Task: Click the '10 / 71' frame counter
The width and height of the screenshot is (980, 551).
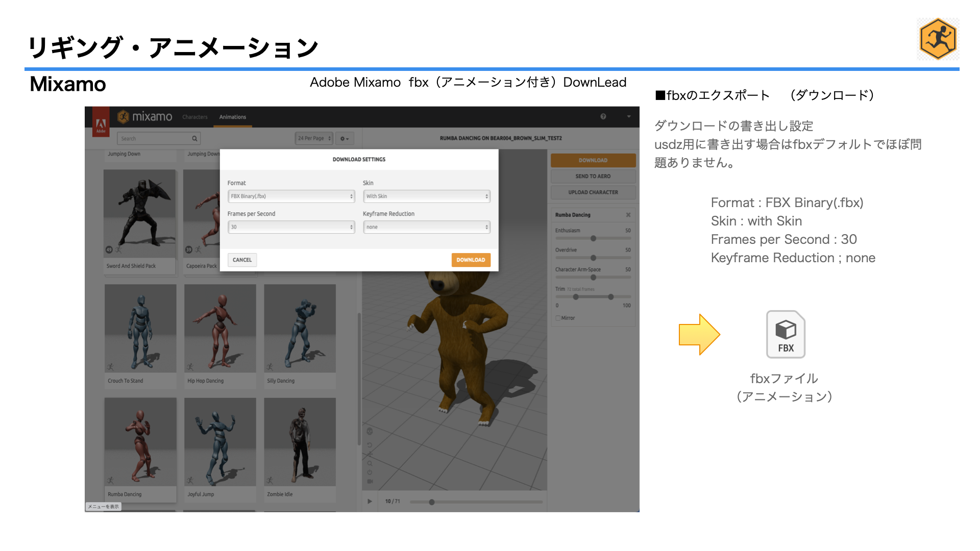Action: [x=393, y=502]
